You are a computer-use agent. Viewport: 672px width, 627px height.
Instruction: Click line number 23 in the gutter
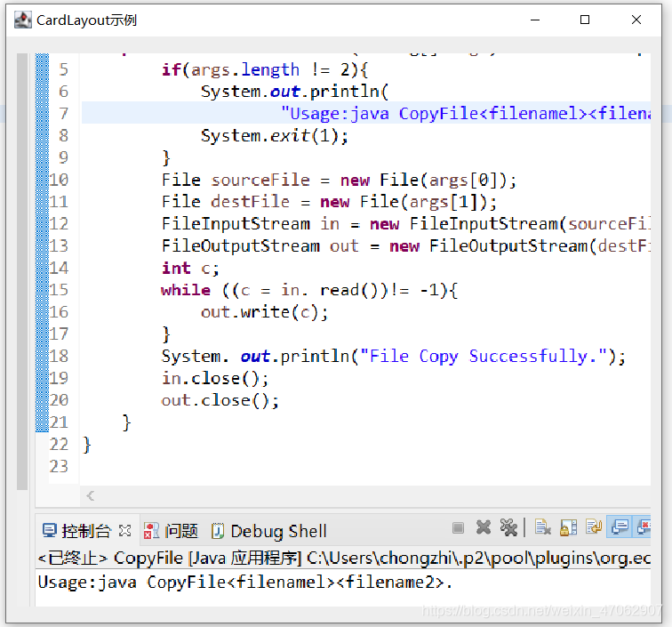[x=59, y=467]
